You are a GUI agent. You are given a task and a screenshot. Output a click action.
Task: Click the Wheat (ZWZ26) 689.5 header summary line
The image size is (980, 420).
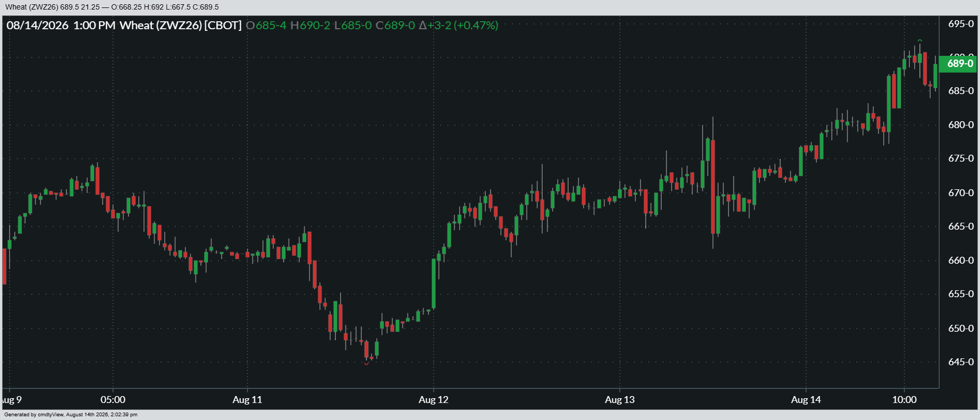[112, 7]
